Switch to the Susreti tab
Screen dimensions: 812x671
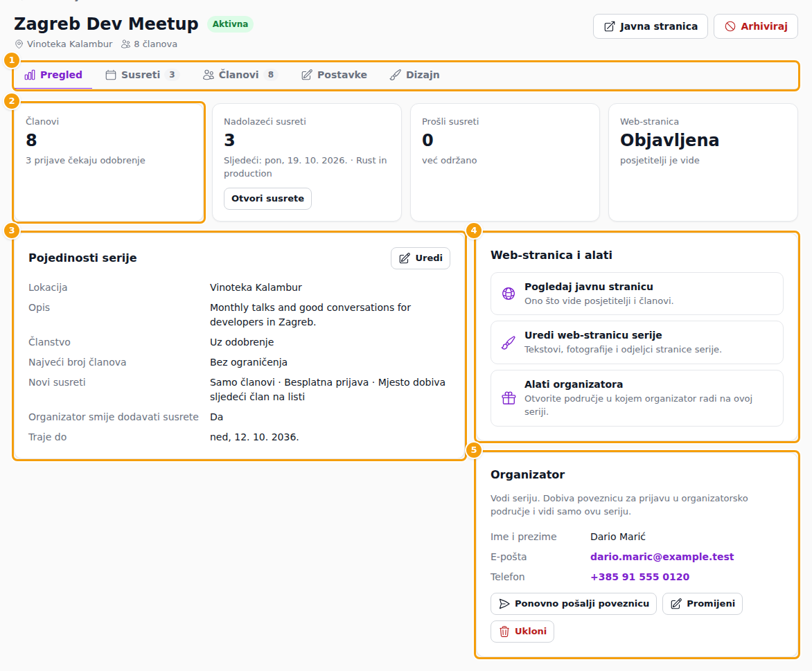142,75
